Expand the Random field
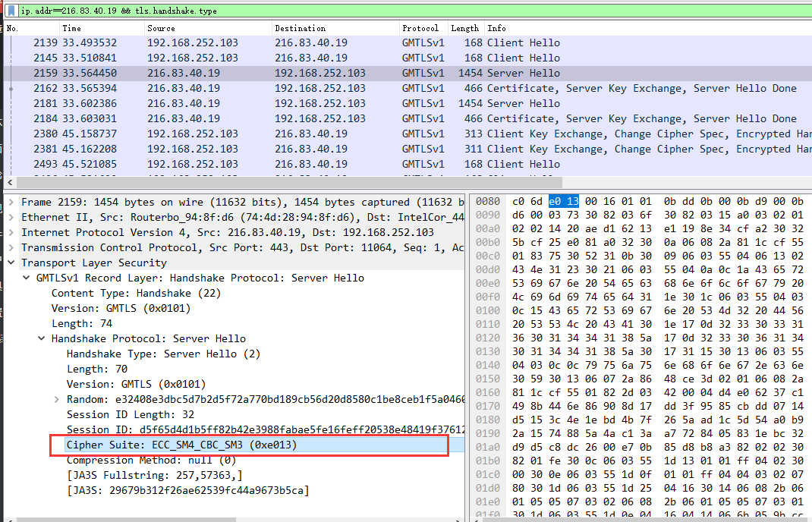This screenshot has height=522, width=812. [57, 399]
